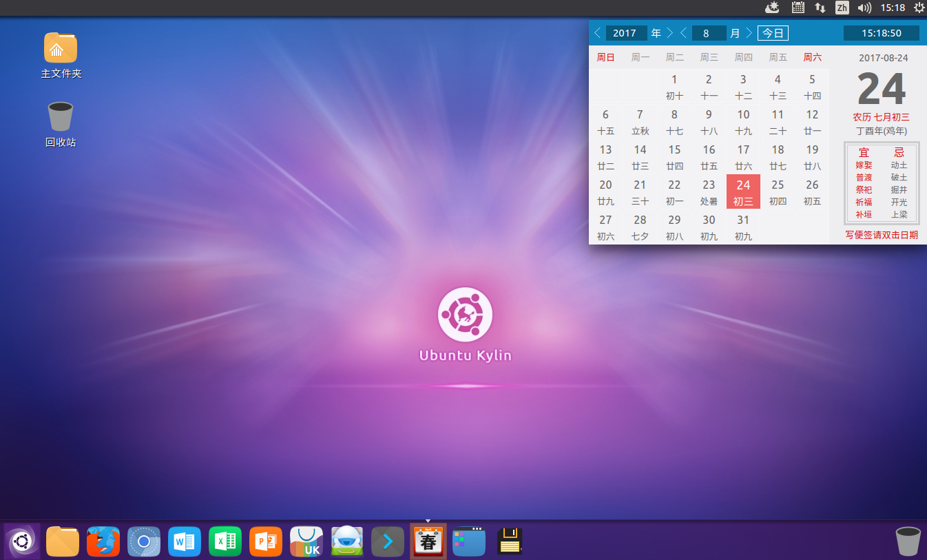Select August 26 初五 date
The height and width of the screenshot is (560, 927).
click(x=812, y=192)
